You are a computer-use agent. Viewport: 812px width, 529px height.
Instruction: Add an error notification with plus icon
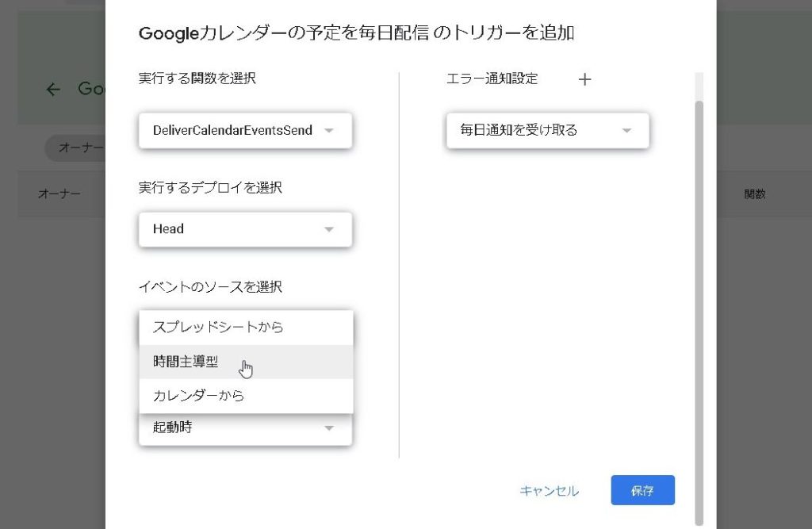585,79
